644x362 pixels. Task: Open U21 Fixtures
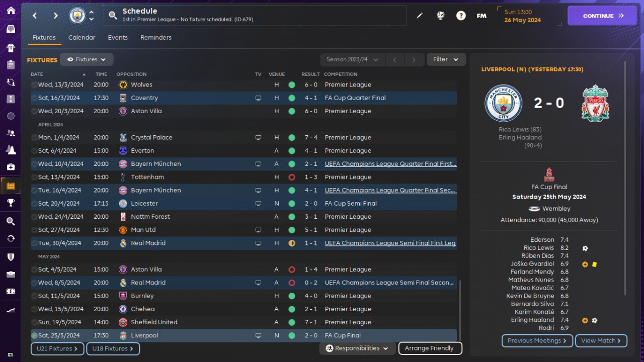point(58,348)
